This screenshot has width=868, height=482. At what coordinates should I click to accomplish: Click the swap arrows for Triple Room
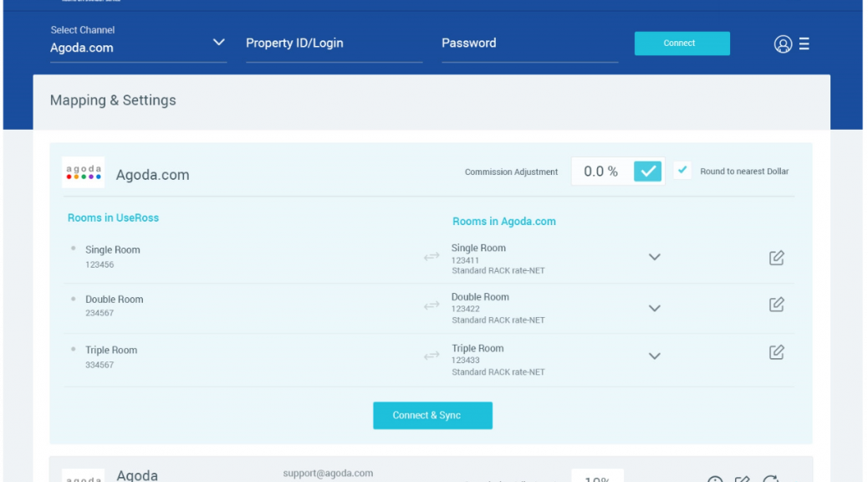[431, 356]
